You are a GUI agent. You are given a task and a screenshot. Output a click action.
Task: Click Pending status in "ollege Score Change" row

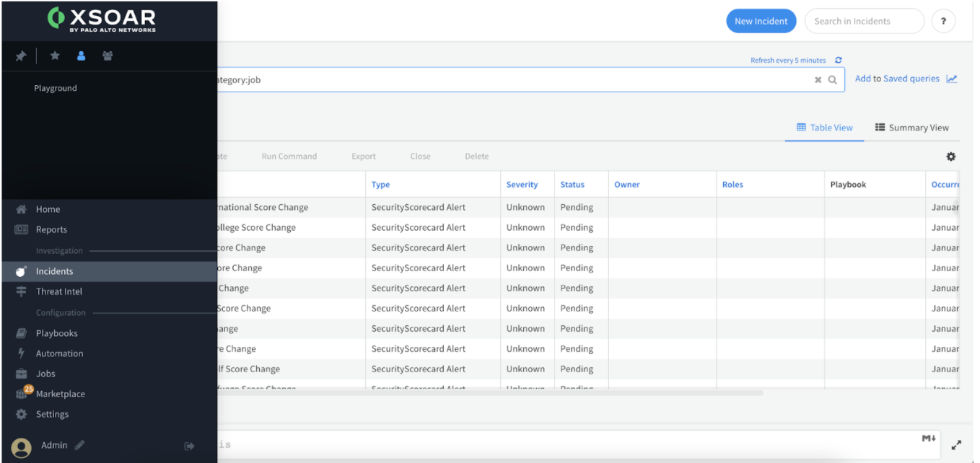577,227
